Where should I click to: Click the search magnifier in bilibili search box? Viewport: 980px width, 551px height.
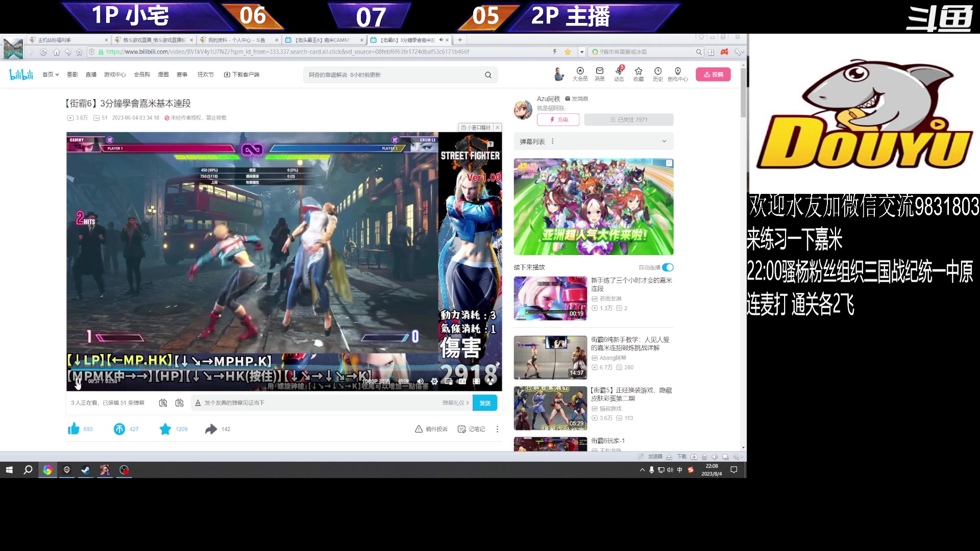(488, 75)
